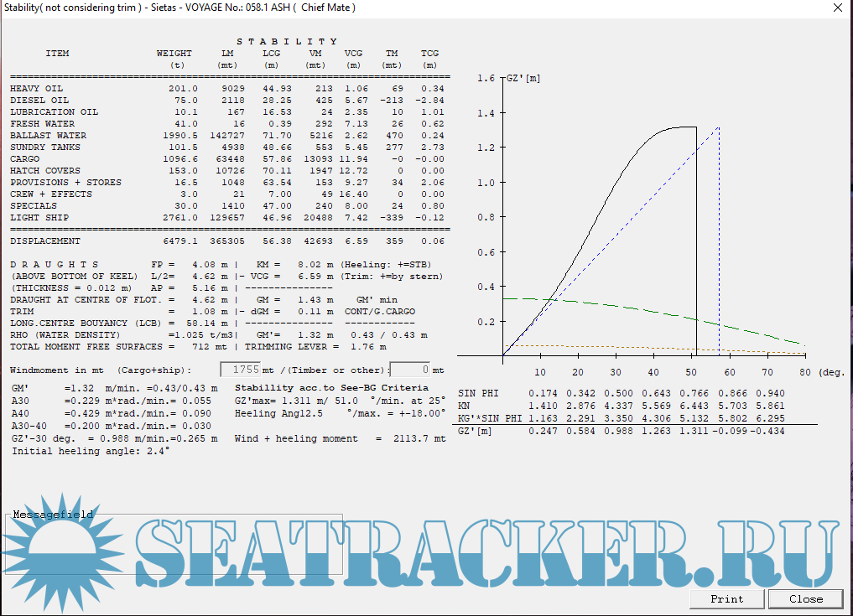Select the LIGHT SHIP row label
Viewport: 853px width, 616px height.
click(x=39, y=217)
